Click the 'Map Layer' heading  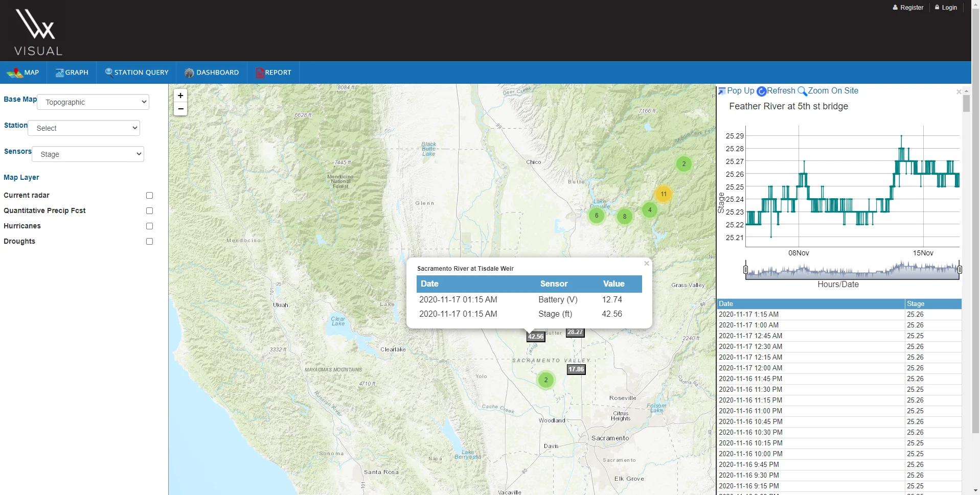pos(21,178)
